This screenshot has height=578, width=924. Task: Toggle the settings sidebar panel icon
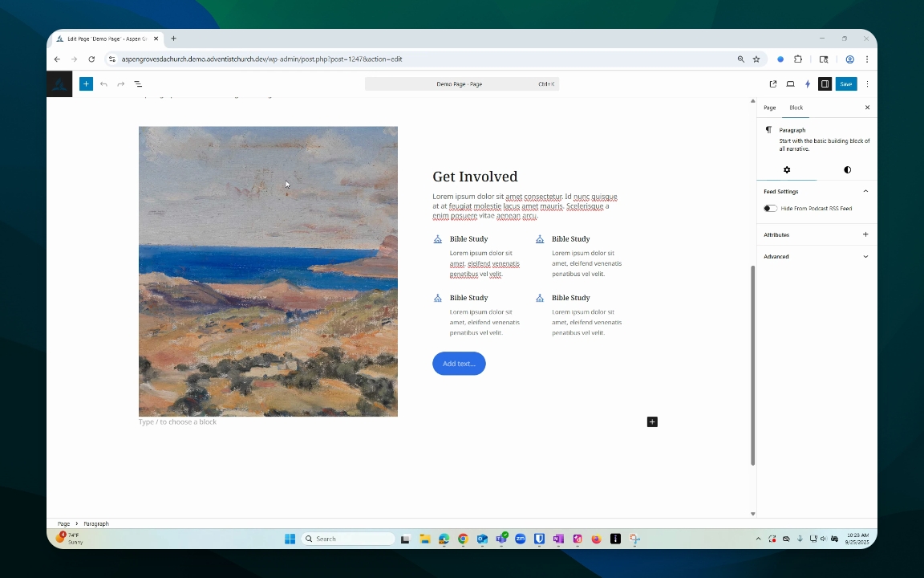pyautogui.click(x=825, y=83)
